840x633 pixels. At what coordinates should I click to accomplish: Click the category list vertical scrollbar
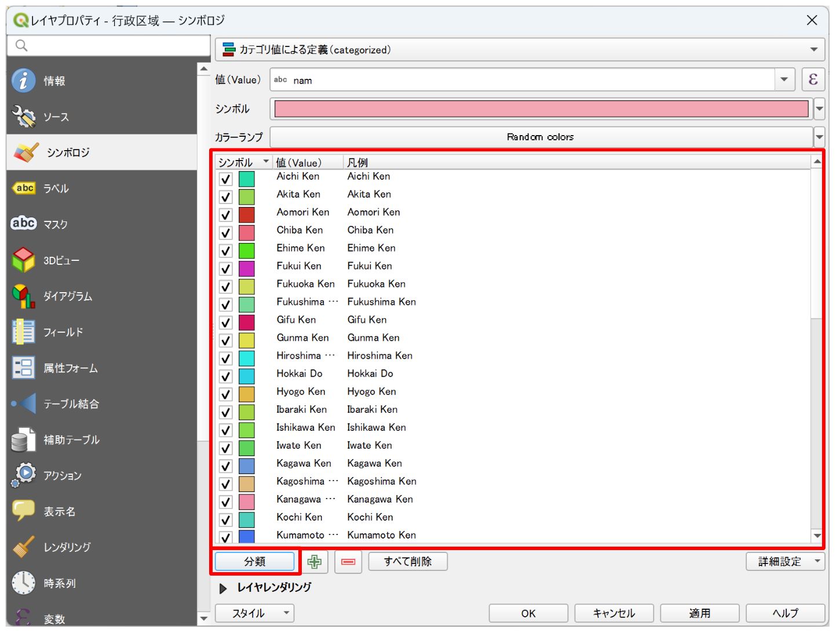817,348
